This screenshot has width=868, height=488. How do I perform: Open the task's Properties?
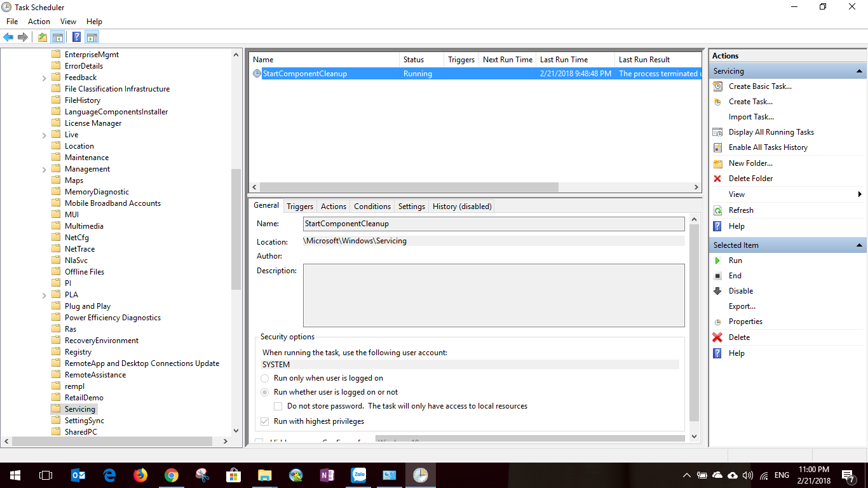point(745,321)
